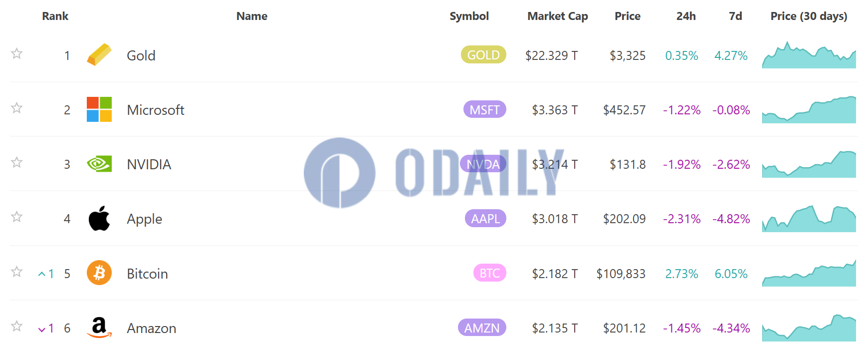
Task: Toggle favorite star for NVIDIA
Action: point(17,162)
